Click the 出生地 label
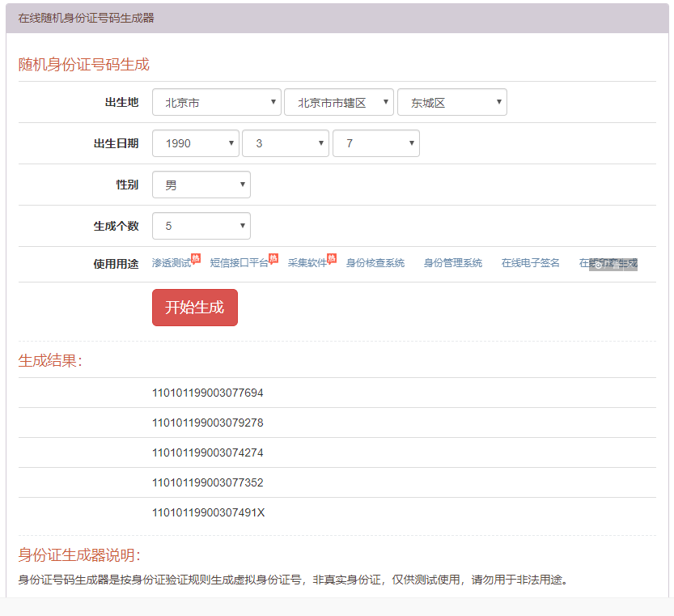Screen dimensions: 674x616 pos(121,102)
